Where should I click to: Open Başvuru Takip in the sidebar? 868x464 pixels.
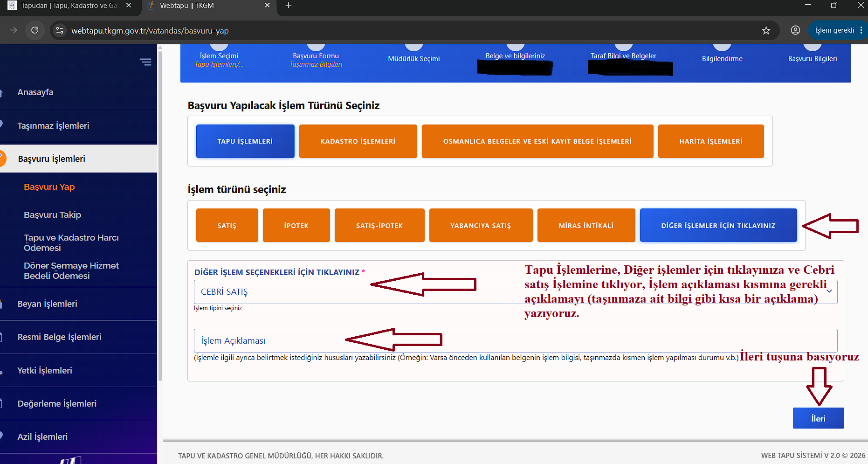tap(53, 215)
